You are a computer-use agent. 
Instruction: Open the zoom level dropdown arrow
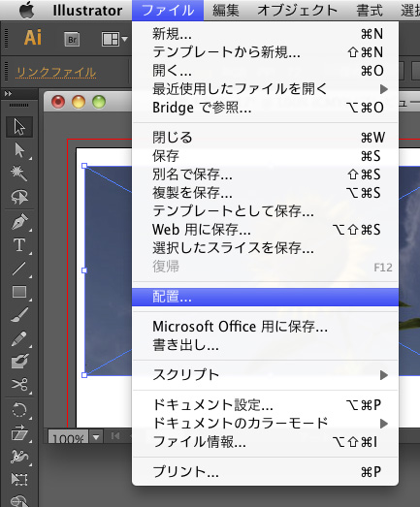coord(96,437)
